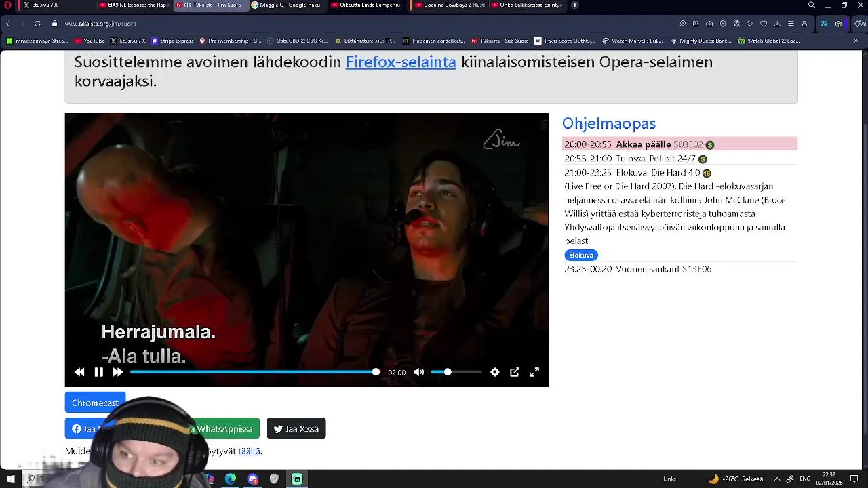
Task: Adjust the video volume slider
Action: pyautogui.click(x=456, y=372)
